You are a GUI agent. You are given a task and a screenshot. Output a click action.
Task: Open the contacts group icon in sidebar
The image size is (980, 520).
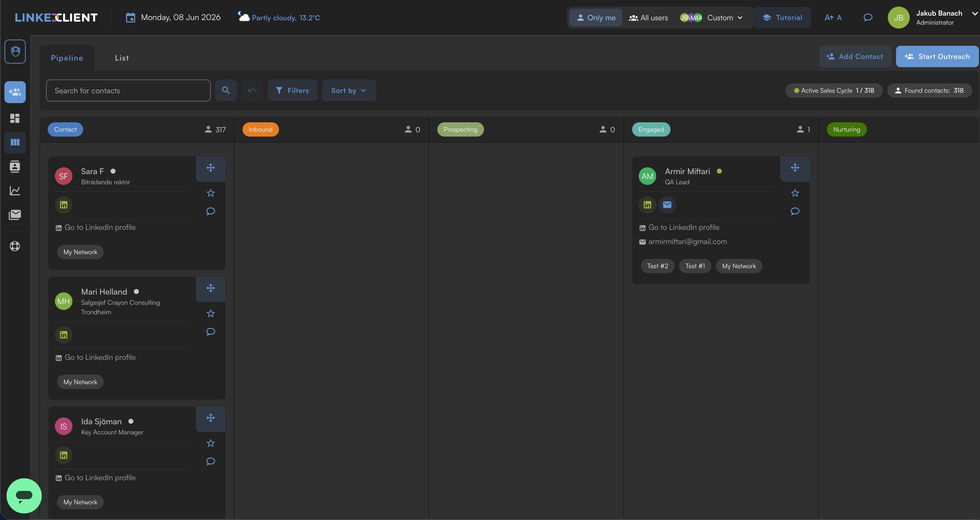point(15,92)
